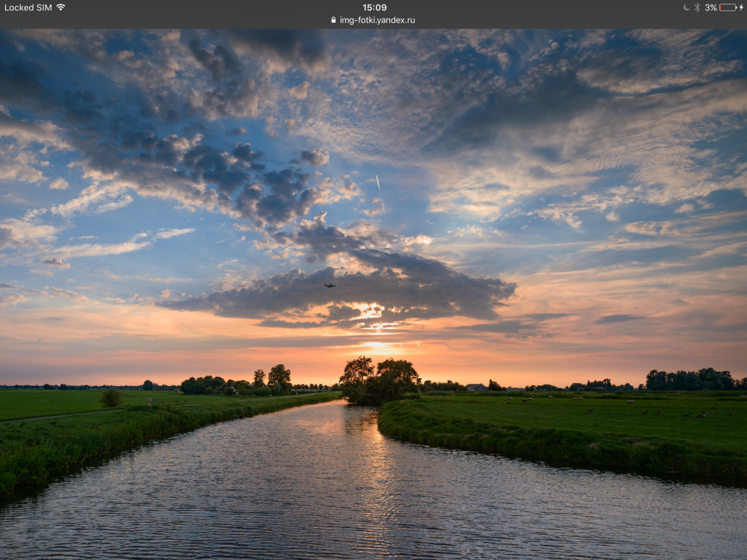This screenshot has width=747, height=560.
Task: Tap the Bluetooth status icon
Action: tap(697, 7)
